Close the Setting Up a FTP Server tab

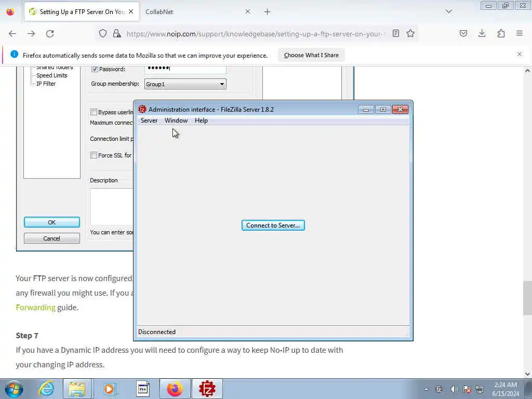[x=131, y=12]
